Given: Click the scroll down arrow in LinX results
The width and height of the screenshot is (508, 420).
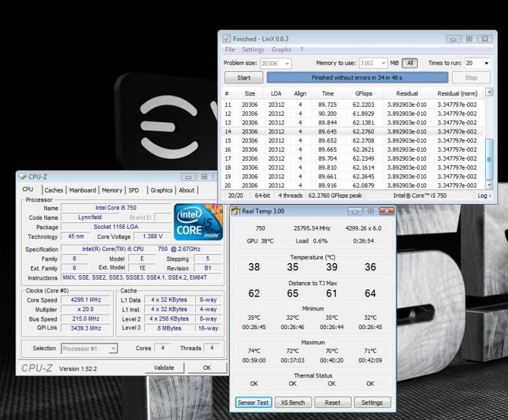Looking at the screenshot, I should click(x=489, y=185).
